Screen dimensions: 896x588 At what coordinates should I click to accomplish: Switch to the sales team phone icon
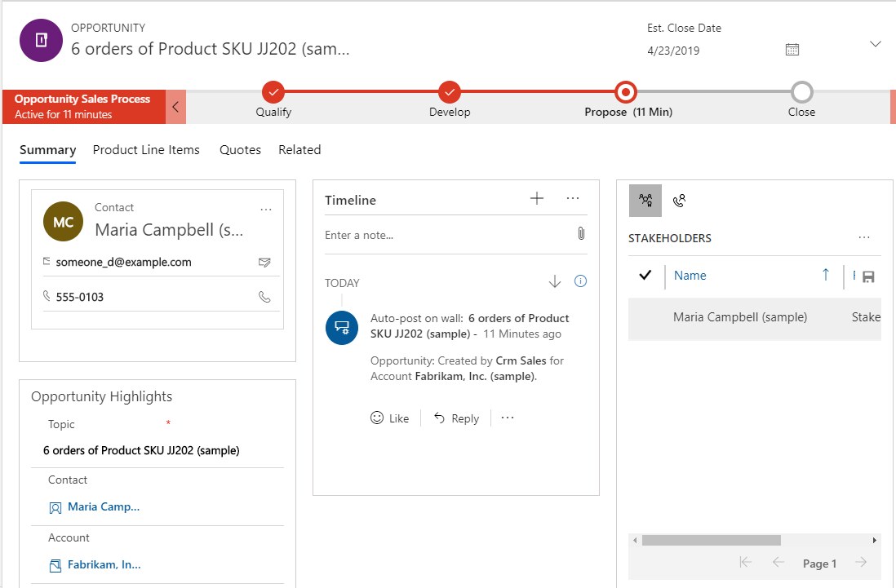click(679, 201)
